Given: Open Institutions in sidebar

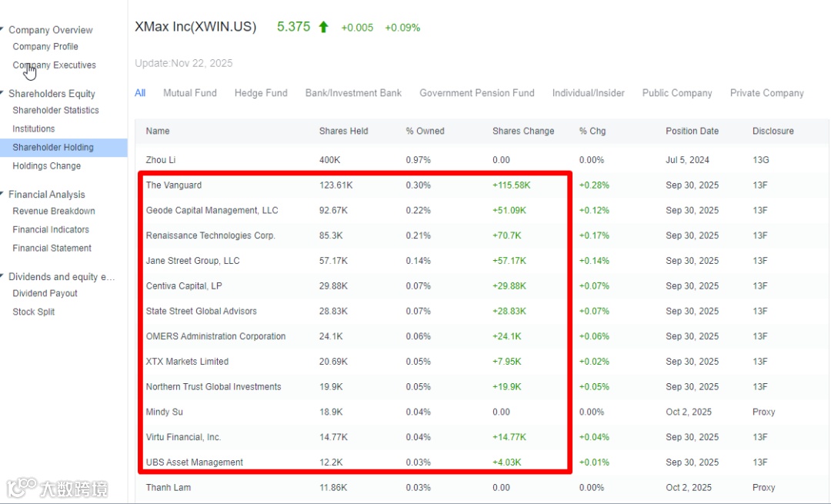Looking at the screenshot, I should pos(33,129).
